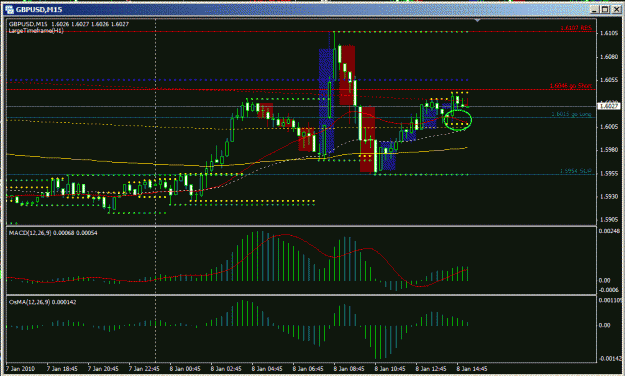Click the '8 Jan 12:45' time label
Viewport: 625px width, 376px height.
pyautogui.click(x=431, y=369)
